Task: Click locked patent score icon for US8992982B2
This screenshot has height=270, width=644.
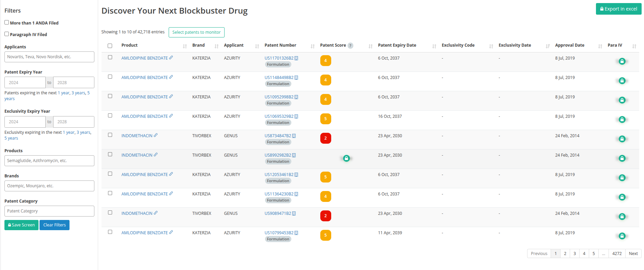Action: tap(346, 158)
